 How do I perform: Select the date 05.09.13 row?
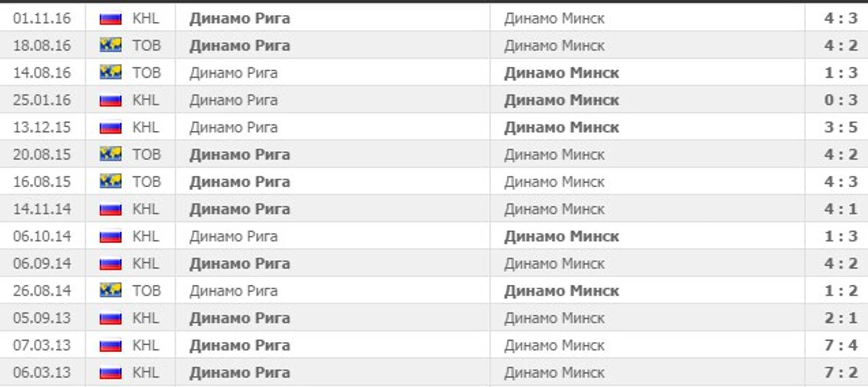click(x=434, y=318)
